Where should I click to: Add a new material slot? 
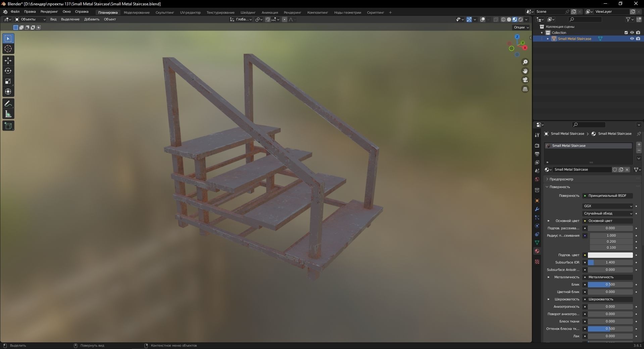pos(639,144)
